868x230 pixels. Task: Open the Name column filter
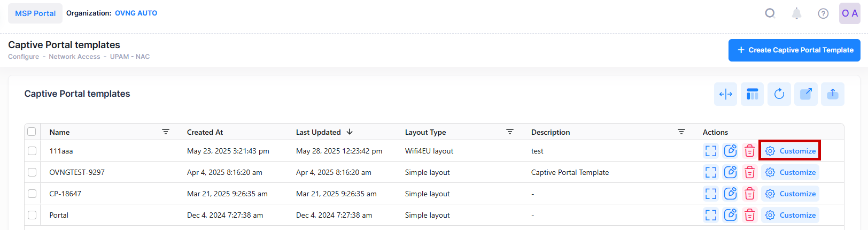coord(166,132)
